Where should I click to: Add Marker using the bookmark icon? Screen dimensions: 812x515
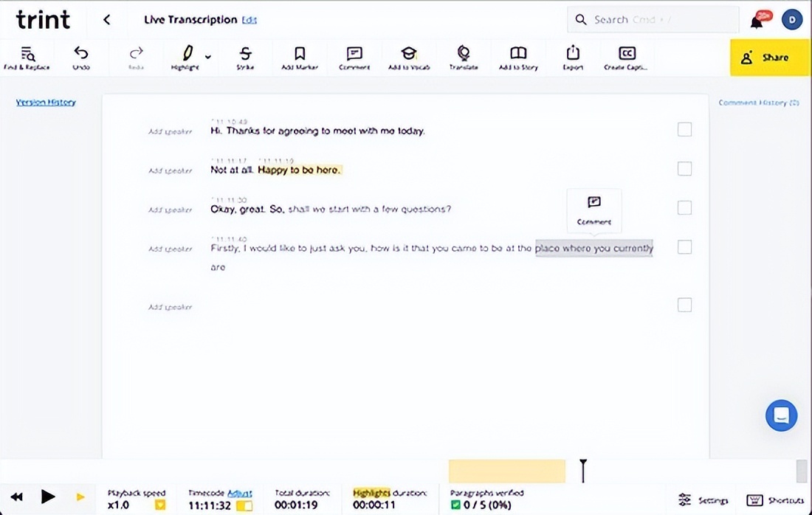[x=300, y=58]
